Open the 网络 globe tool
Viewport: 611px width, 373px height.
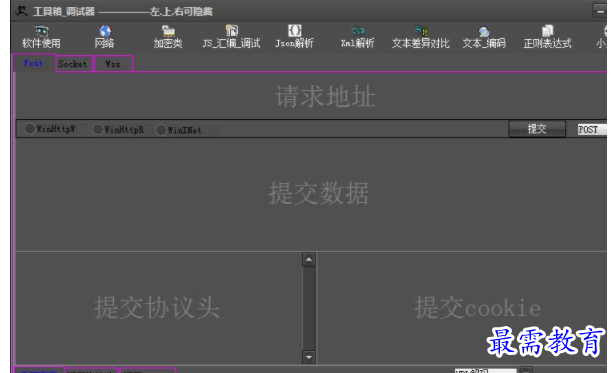(104, 37)
